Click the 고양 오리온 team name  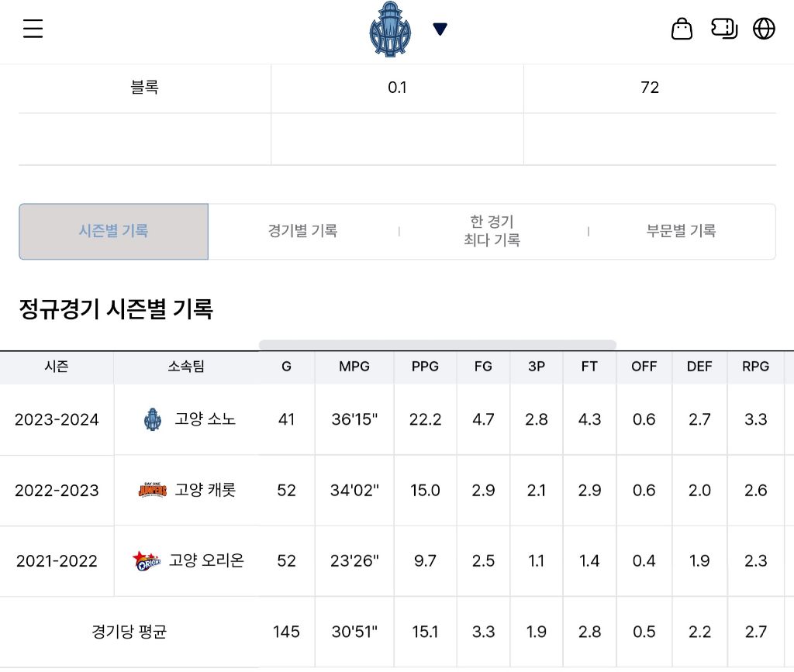(206, 560)
